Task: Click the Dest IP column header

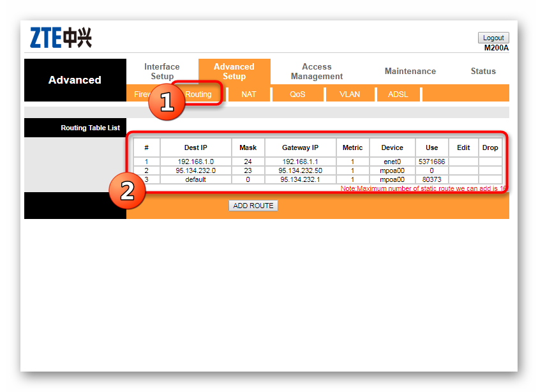Action: click(195, 147)
